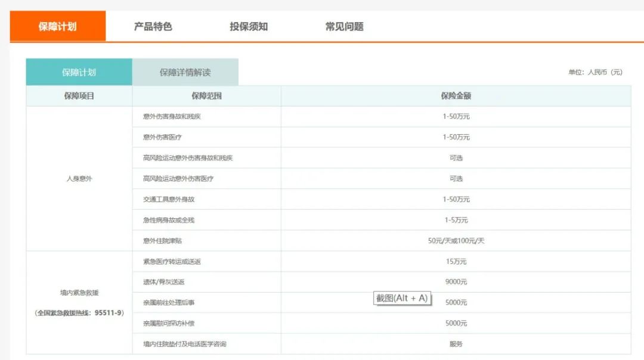
Task: Select the 紧急医疗转运或送返 row label
Action: click(x=172, y=262)
